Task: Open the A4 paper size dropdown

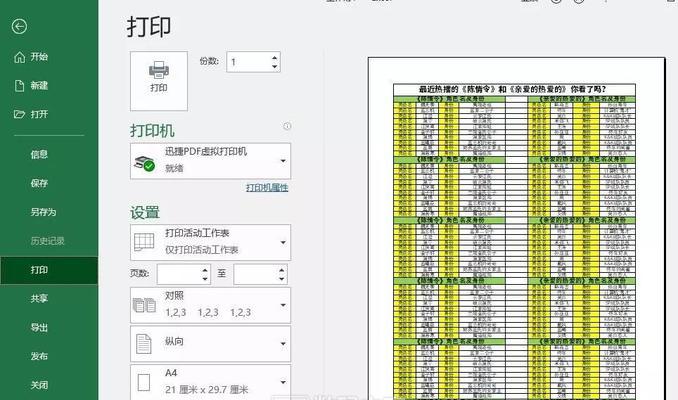Action: point(210,382)
